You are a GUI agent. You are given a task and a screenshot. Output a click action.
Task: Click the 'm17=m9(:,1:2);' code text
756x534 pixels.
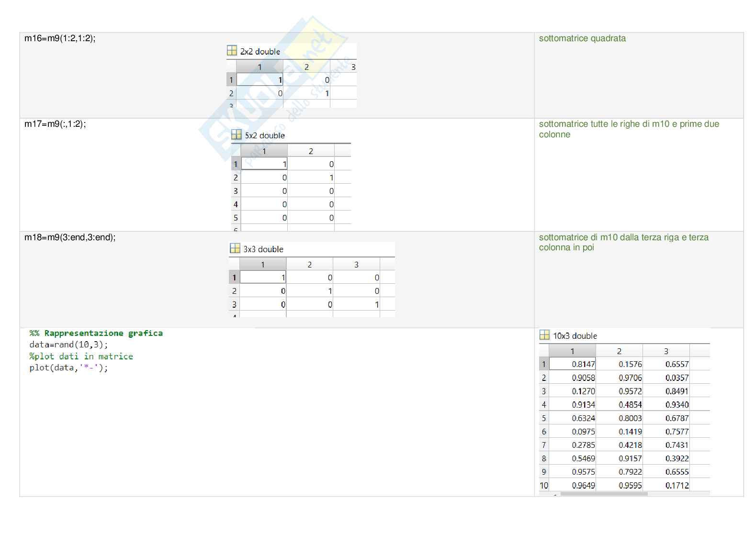(55, 124)
